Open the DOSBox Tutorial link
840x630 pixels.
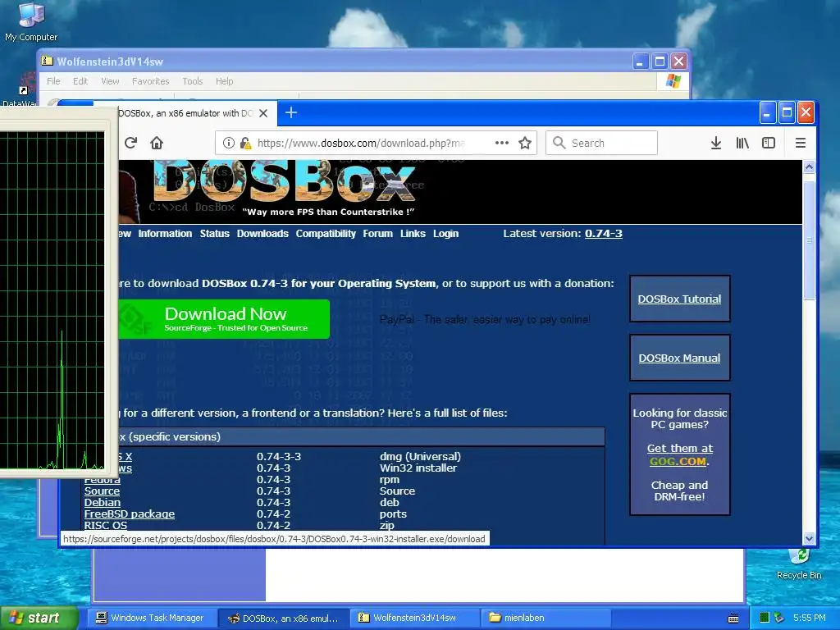point(679,299)
